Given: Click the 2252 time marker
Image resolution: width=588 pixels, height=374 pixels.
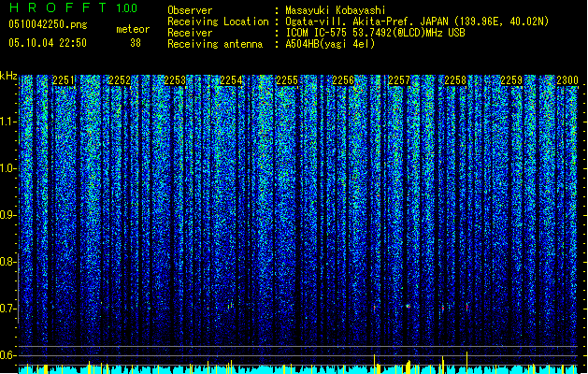Looking at the screenshot, I should [x=120, y=80].
